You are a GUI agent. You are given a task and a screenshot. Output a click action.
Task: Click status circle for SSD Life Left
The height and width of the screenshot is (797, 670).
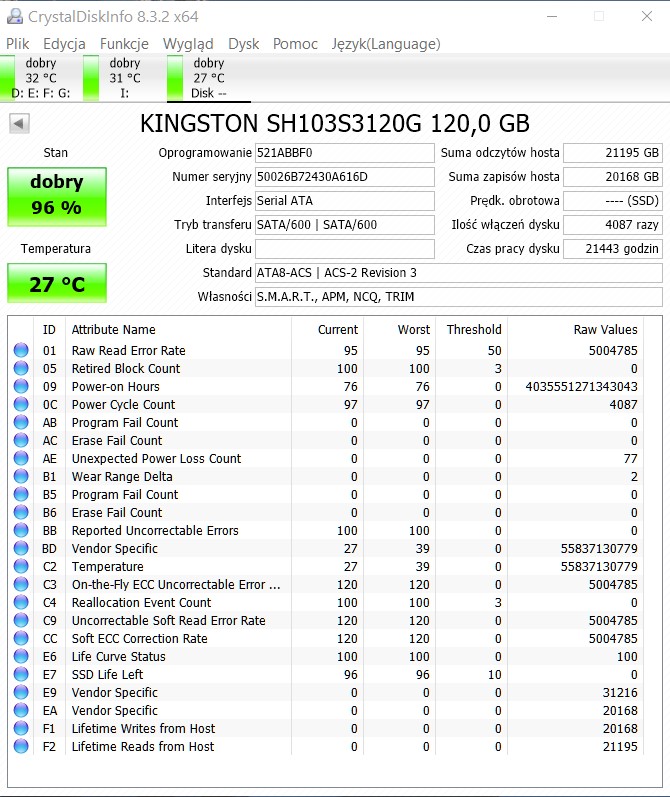[21, 674]
